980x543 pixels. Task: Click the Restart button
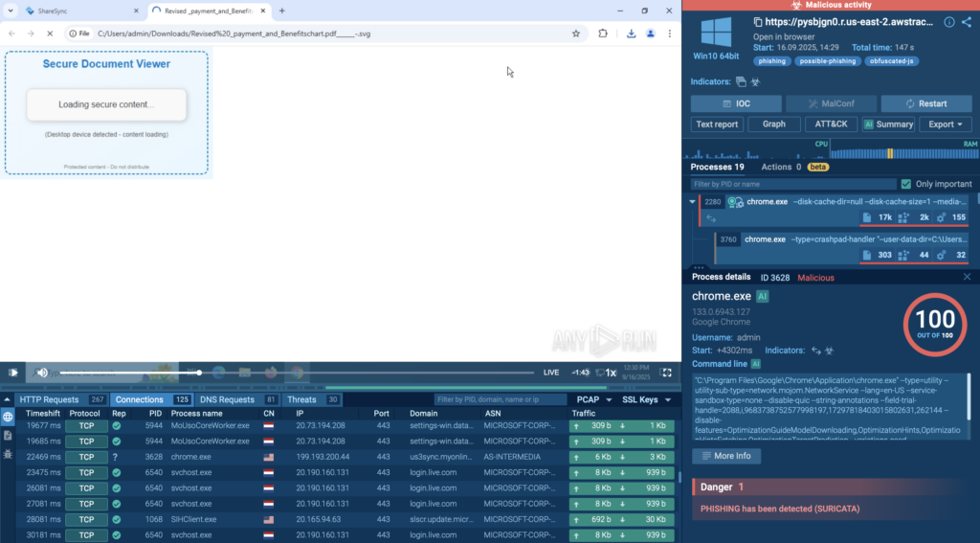pos(926,103)
